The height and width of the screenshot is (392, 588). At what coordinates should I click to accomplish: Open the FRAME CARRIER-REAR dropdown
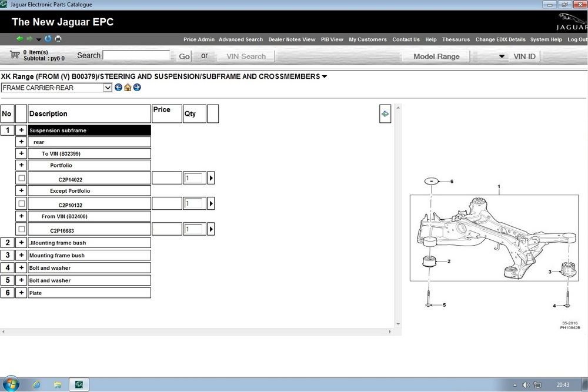click(x=107, y=88)
